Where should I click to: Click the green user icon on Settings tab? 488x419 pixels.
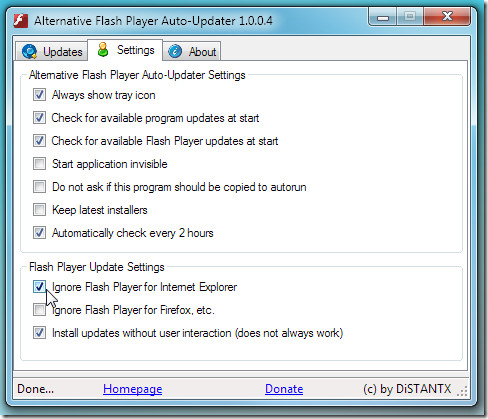click(x=103, y=50)
